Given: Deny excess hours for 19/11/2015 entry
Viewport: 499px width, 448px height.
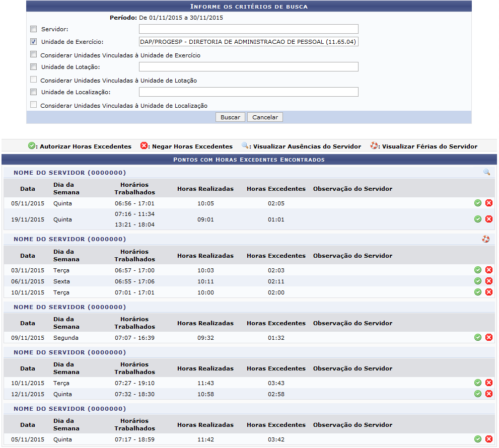Looking at the screenshot, I should 488,219.
